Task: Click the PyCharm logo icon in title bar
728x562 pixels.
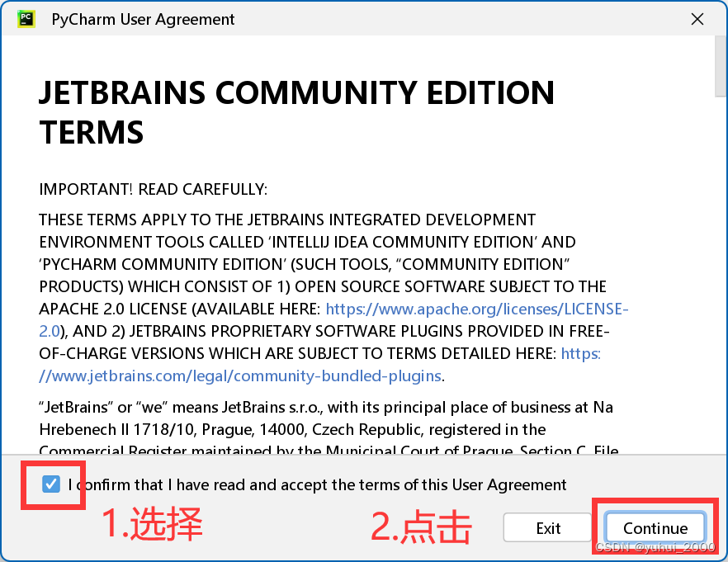Action: point(26,19)
